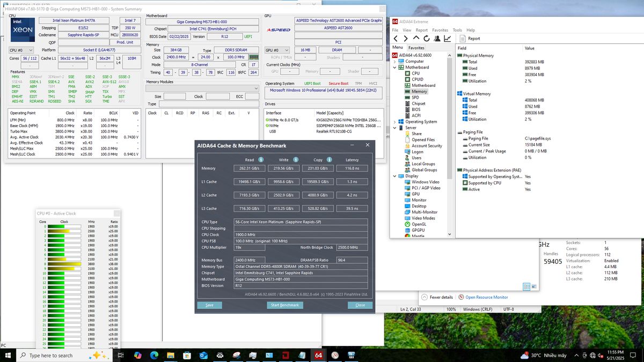Open the Tools menu in AIDA64
This screenshot has width=644, height=362.
(457, 30)
